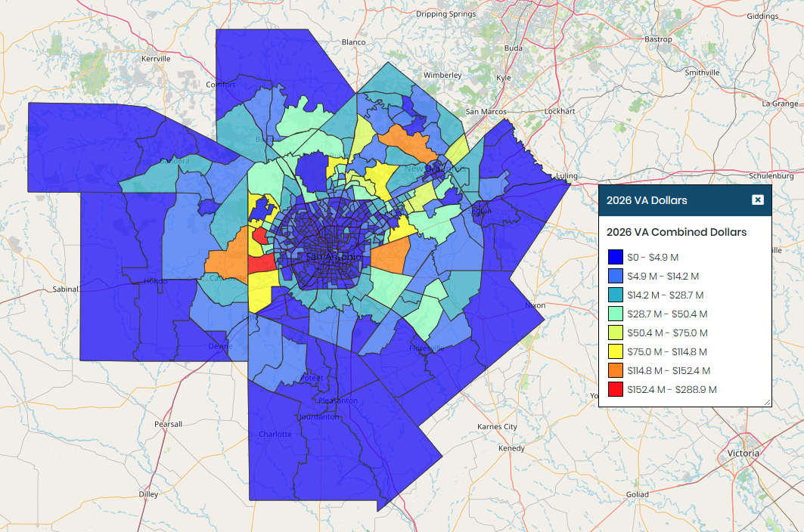Click the Smithville map label
Image resolution: width=804 pixels, height=532 pixels.
tap(703, 73)
